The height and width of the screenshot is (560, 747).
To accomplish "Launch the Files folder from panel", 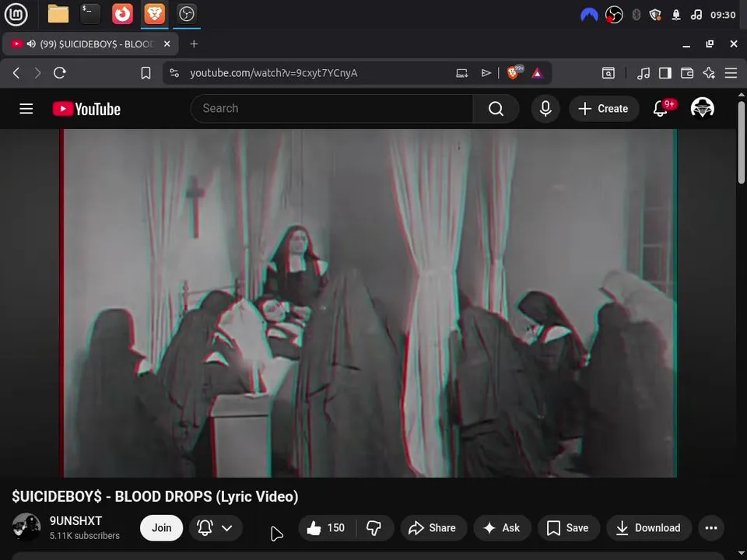I will point(58,14).
